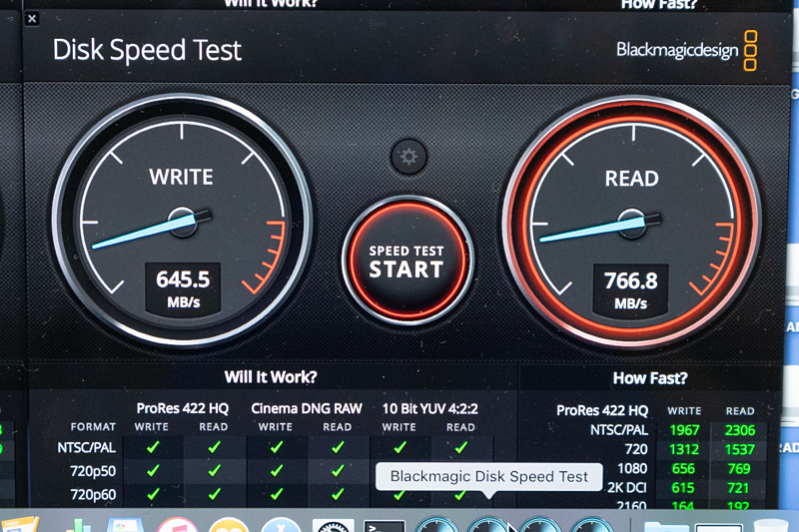Viewport: 799px width, 532px height.
Task: Close the Disk Speed Test window
Action: (32, 19)
